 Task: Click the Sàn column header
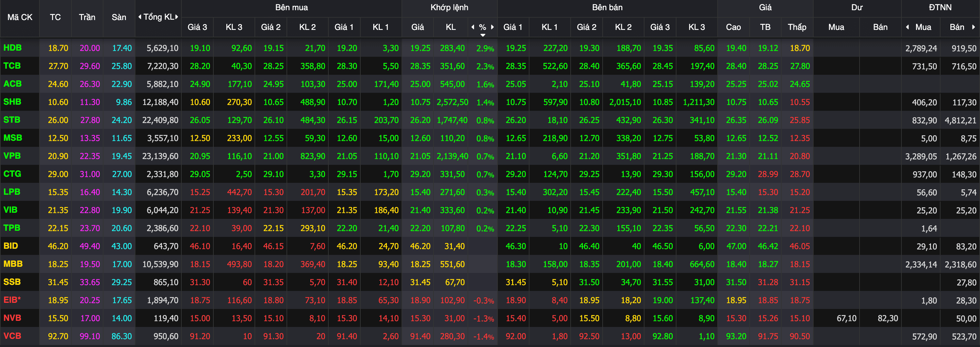coord(119,17)
